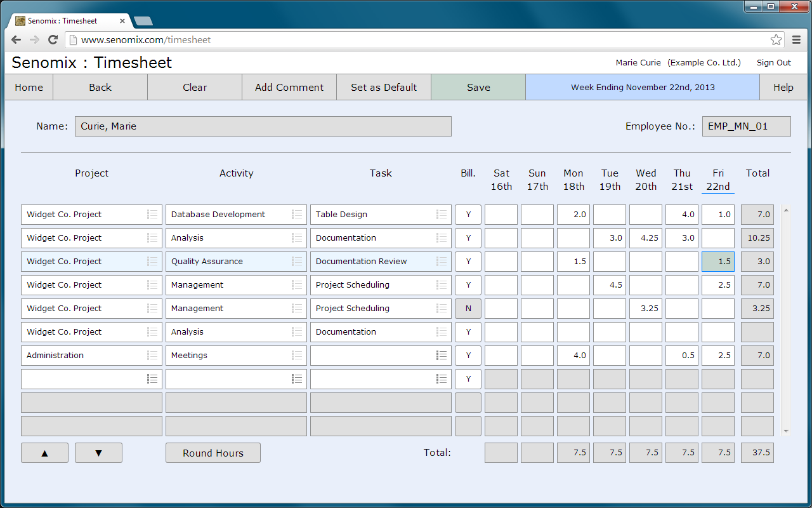Open the task chooser for Documentation Review
This screenshot has height=508, width=812.
[x=441, y=261]
